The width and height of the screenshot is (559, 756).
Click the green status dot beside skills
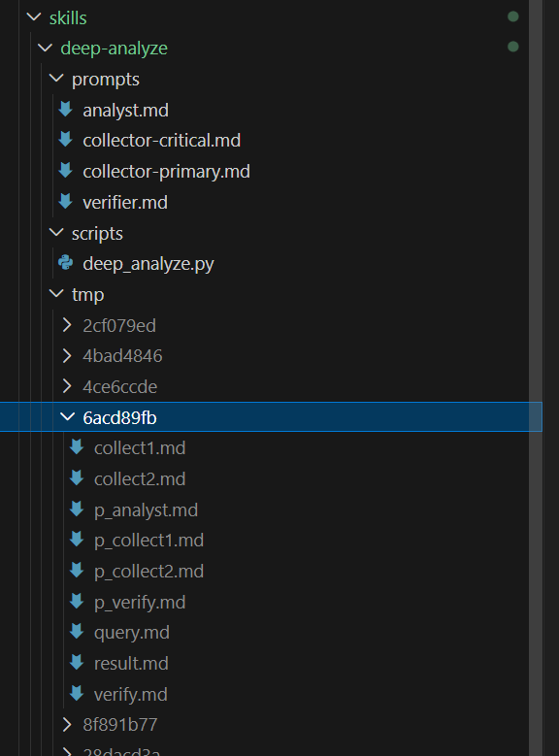pos(513,16)
